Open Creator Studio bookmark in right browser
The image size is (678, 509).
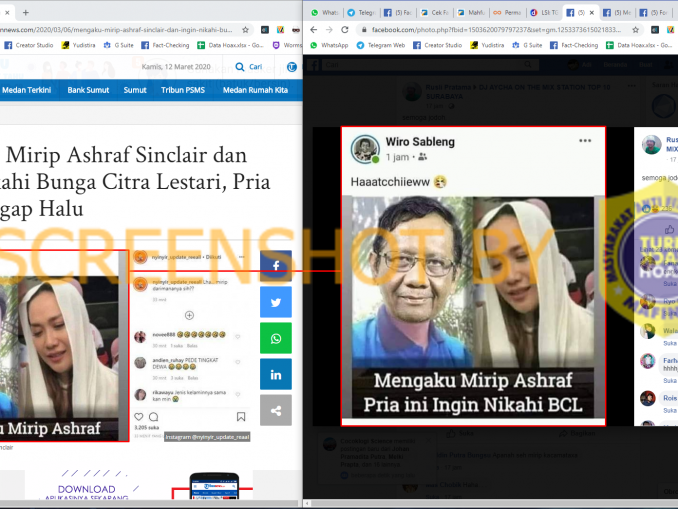pos(438,45)
